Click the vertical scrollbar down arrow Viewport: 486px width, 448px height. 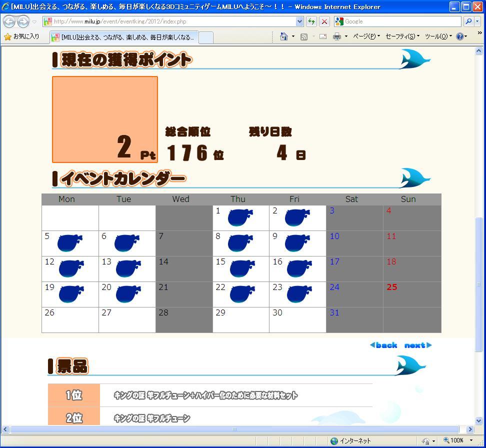tap(479, 420)
